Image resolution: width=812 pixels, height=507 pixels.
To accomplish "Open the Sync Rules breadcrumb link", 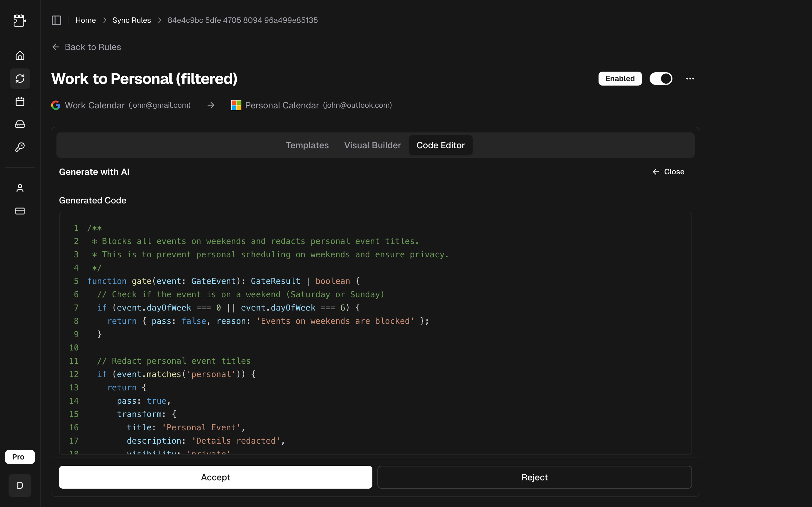I will (131, 20).
